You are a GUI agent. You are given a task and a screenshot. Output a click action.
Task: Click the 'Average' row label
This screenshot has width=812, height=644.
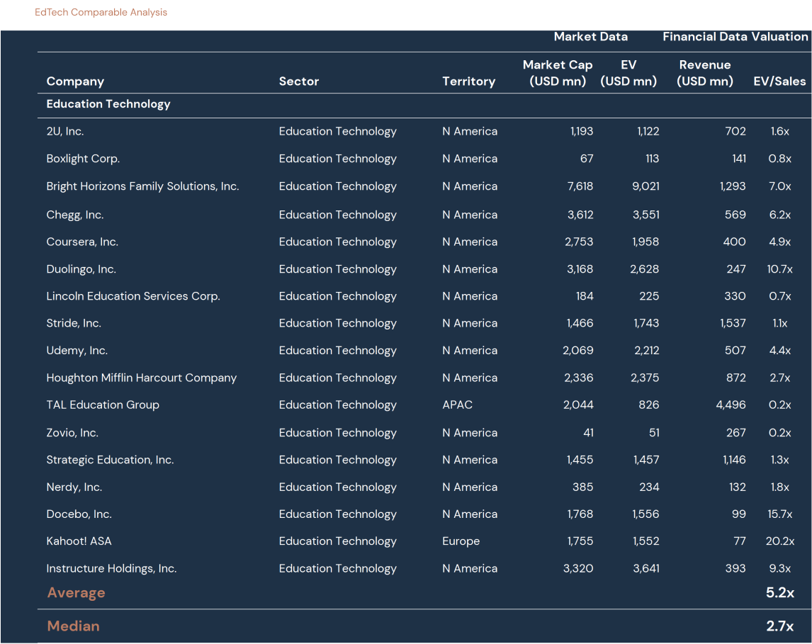tap(76, 593)
